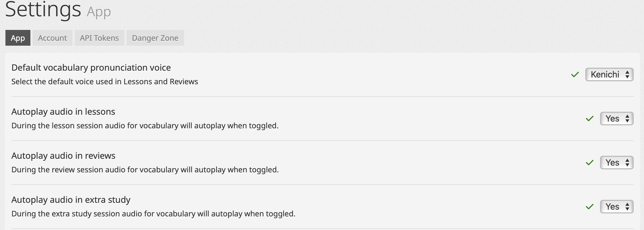Image resolution: width=644 pixels, height=230 pixels.
Task: Select the App tab
Action: point(18,38)
